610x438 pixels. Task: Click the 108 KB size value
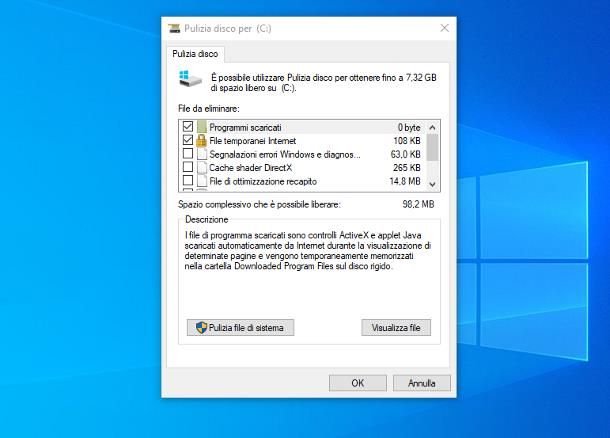(x=407, y=141)
